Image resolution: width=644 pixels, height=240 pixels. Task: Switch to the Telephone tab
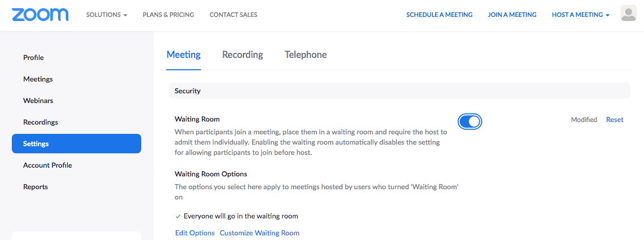click(x=306, y=55)
